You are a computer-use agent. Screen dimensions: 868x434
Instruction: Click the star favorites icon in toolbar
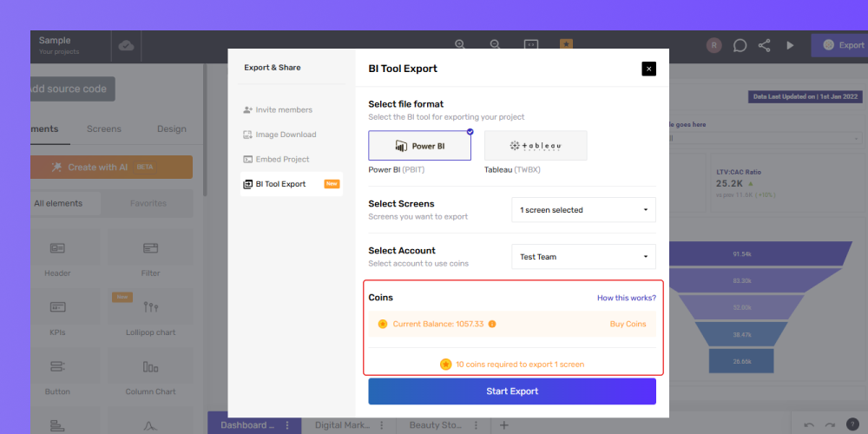566,43
